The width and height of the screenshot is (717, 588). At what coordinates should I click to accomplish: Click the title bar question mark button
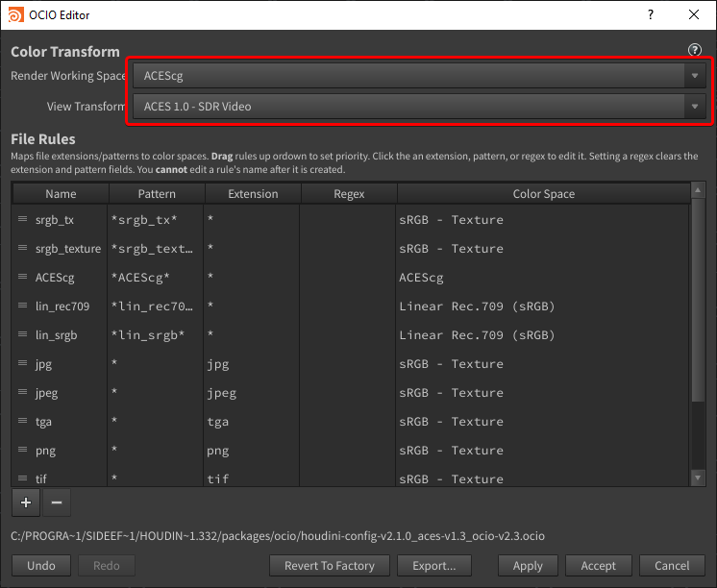coord(651,14)
